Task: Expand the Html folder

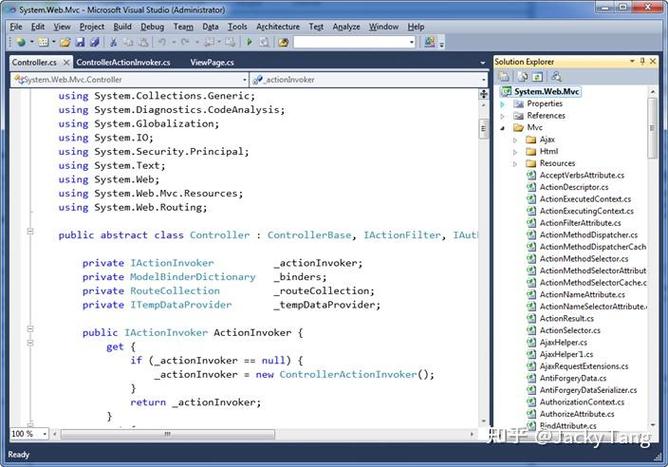Action: [515, 152]
